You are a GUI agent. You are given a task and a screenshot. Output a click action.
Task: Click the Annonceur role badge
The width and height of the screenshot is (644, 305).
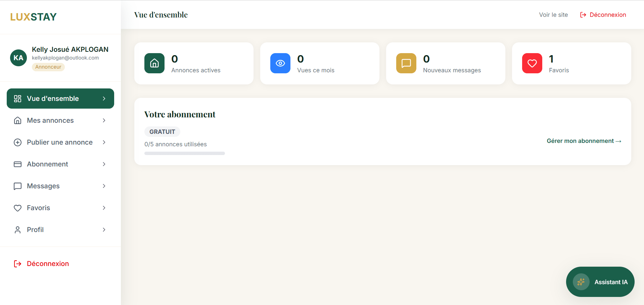48,67
